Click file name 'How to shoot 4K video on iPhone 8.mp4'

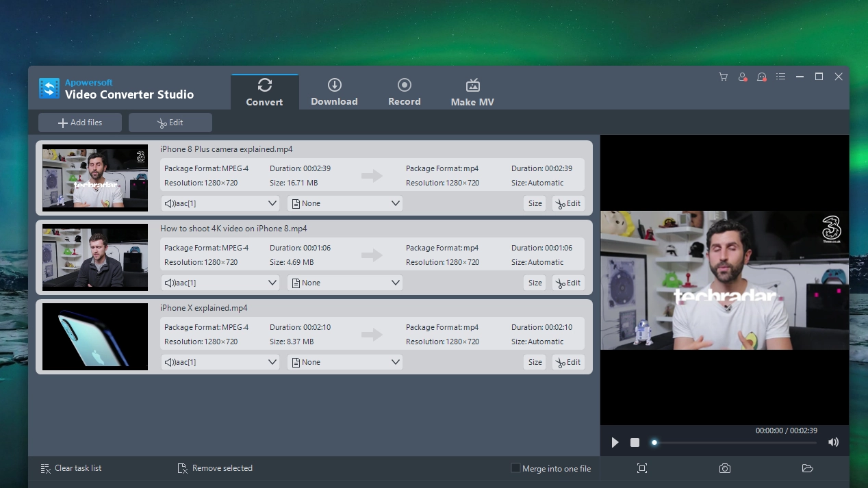click(233, 229)
